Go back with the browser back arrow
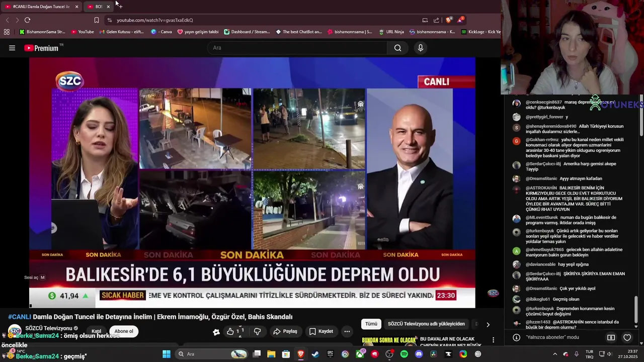Viewport: 644px width, 362px height. pos(7,20)
